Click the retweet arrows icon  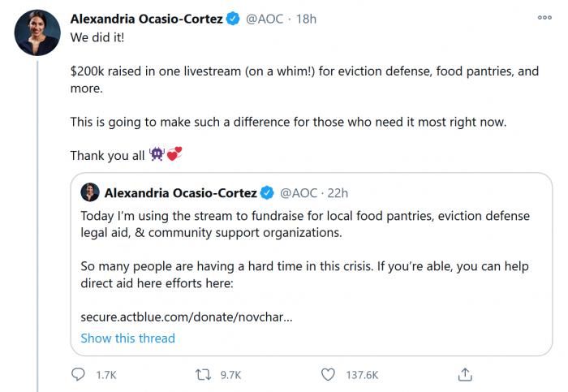point(204,374)
